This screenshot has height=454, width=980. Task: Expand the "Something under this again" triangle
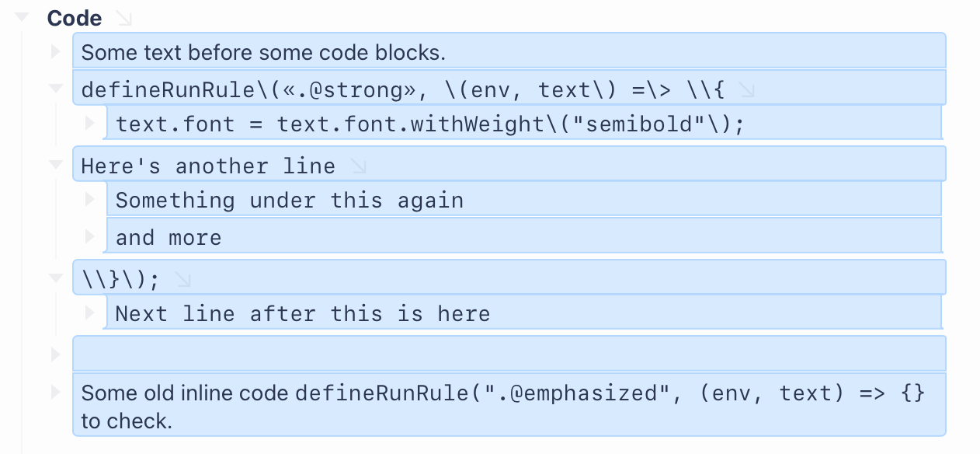pyautogui.click(x=90, y=199)
